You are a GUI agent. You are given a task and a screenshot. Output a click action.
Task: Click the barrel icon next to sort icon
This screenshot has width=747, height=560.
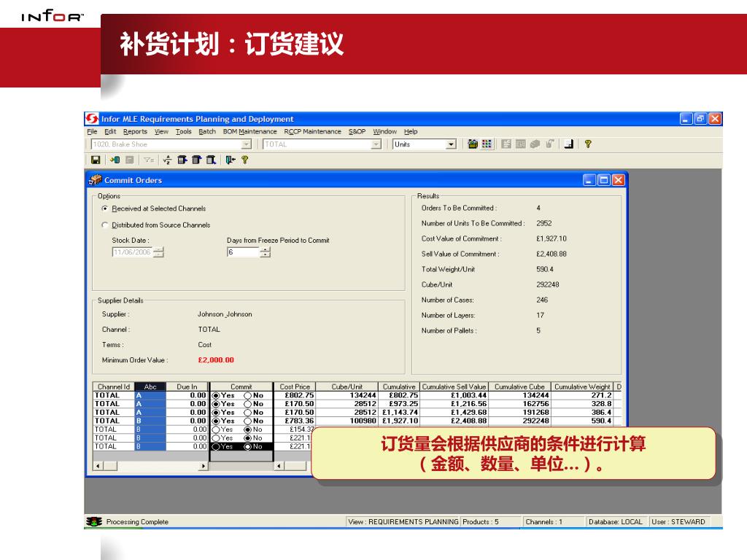click(182, 160)
